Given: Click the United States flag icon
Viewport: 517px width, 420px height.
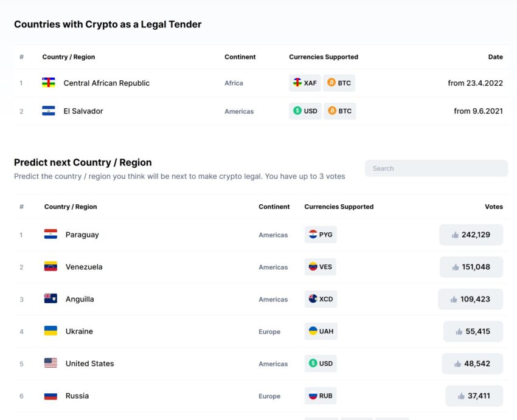Looking at the screenshot, I should click(x=50, y=363).
